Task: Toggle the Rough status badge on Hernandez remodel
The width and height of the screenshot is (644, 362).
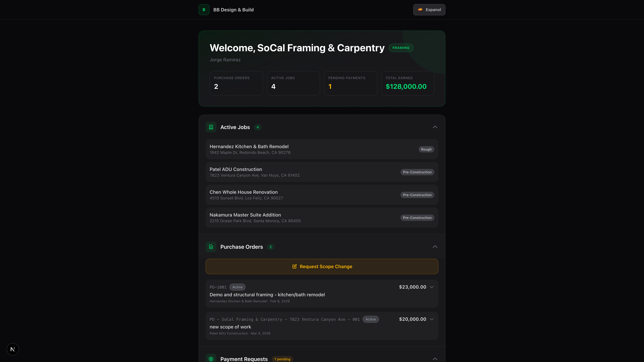Action: (426, 149)
